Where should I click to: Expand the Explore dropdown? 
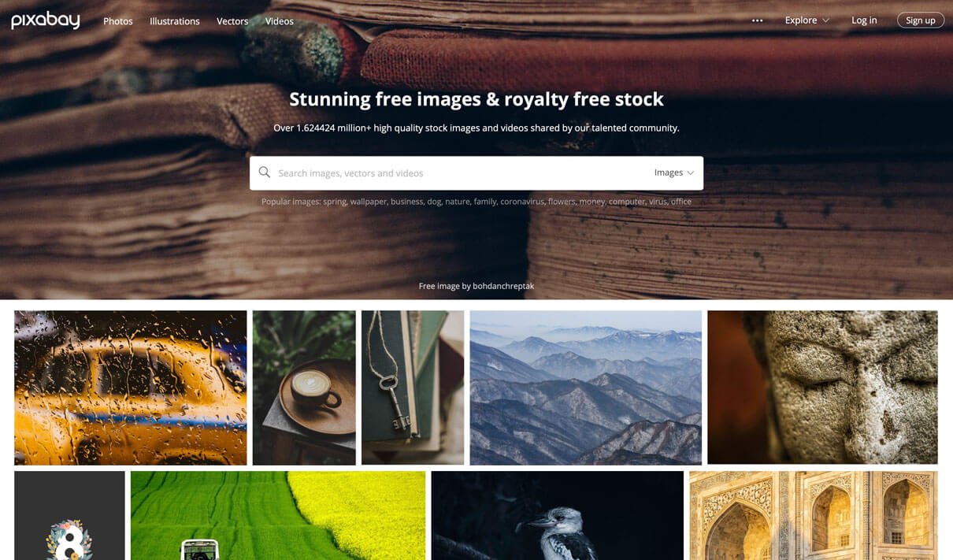pyautogui.click(x=807, y=20)
